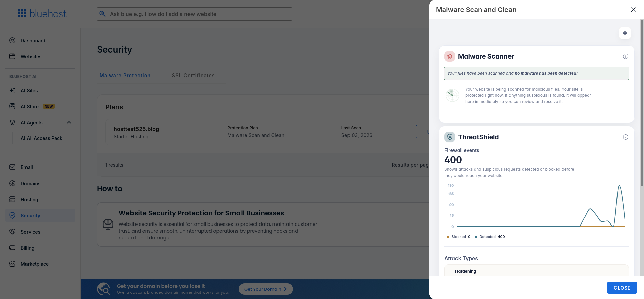Switch to Malware Protection tab
The image size is (644, 299).
pos(125,76)
